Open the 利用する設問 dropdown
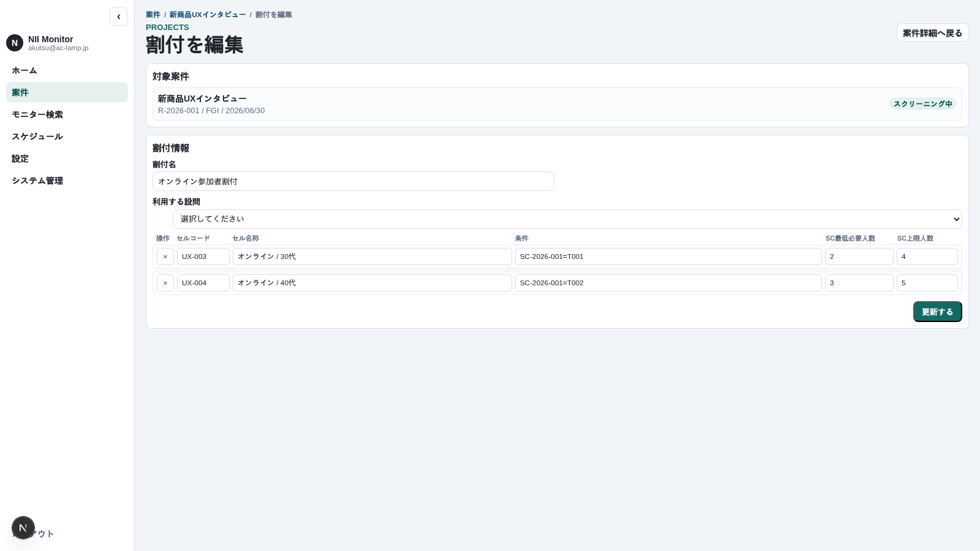 [x=567, y=219]
